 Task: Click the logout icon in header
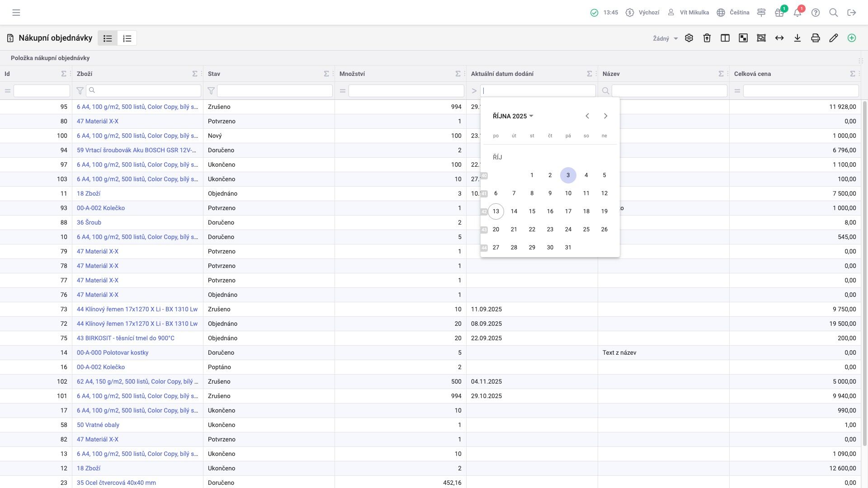[x=852, y=13]
